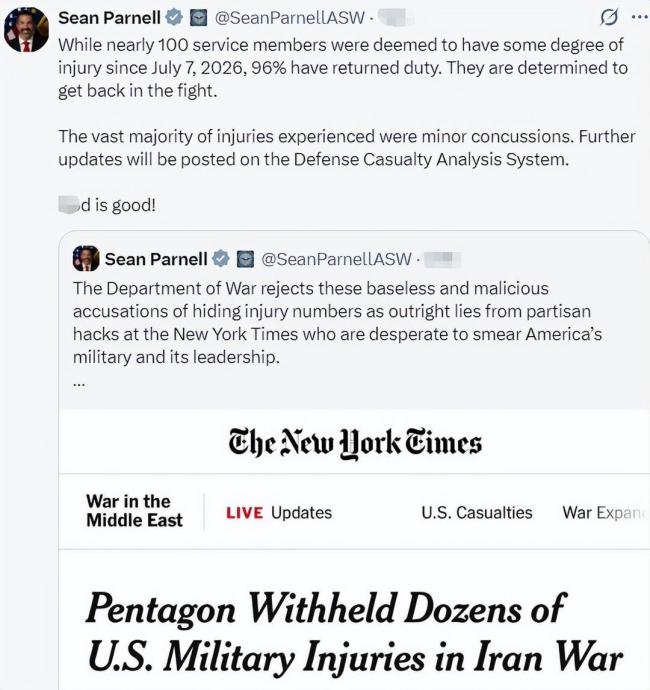The height and width of the screenshot is (690, 650).
Task: Open the War Expands tab
Action: tap(606, 513)
